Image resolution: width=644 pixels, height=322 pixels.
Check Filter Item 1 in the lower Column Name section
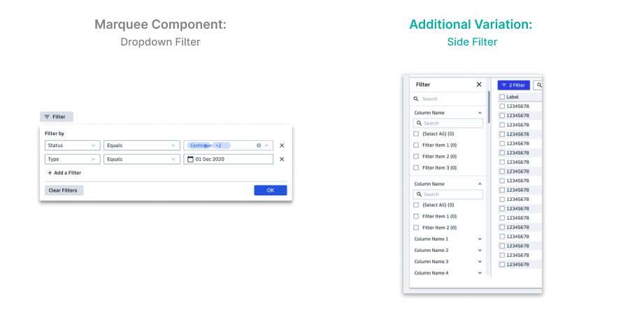(x=416, y=216)
